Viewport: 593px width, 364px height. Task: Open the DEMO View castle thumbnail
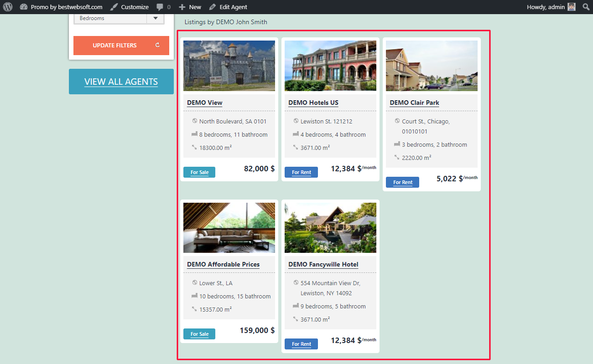[229, 66]
